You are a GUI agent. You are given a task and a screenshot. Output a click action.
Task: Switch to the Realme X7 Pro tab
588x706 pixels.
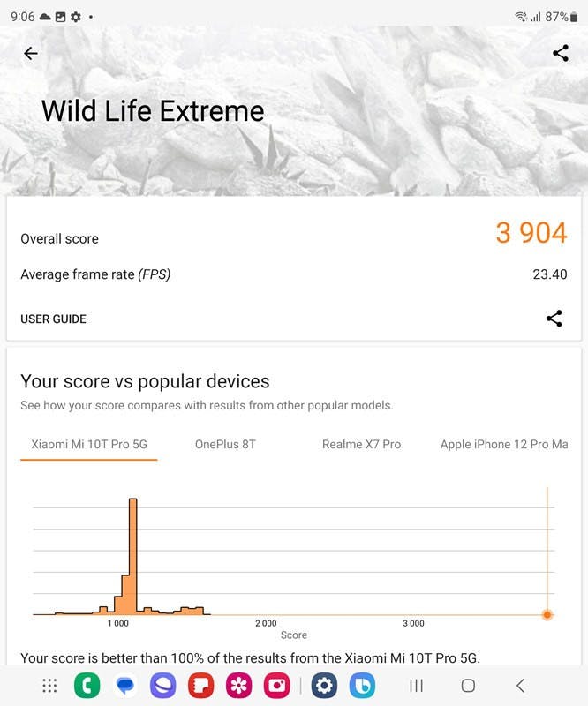361,445
